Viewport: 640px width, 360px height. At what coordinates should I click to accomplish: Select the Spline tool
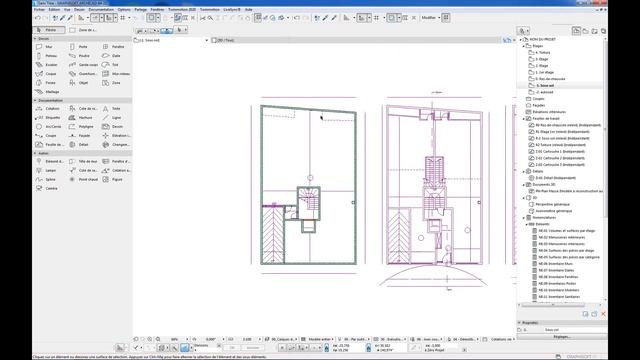46,179
